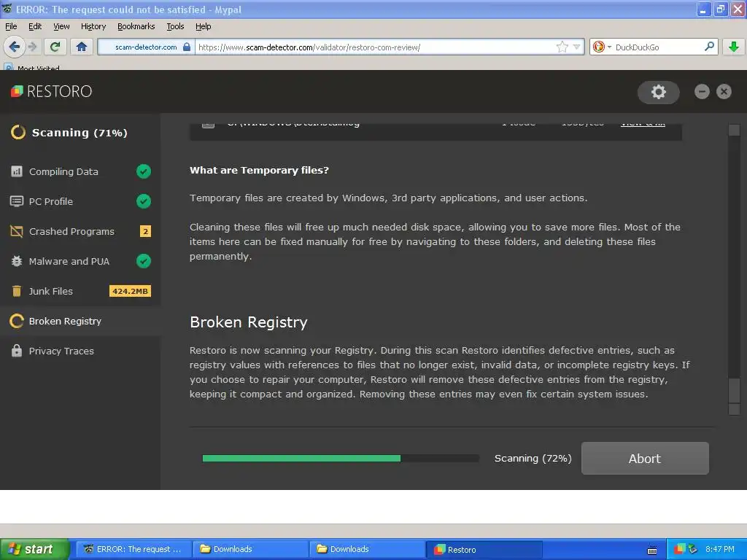Click the keyboard icon in the taskbar
747x560 pixels.
coord(652,551)
